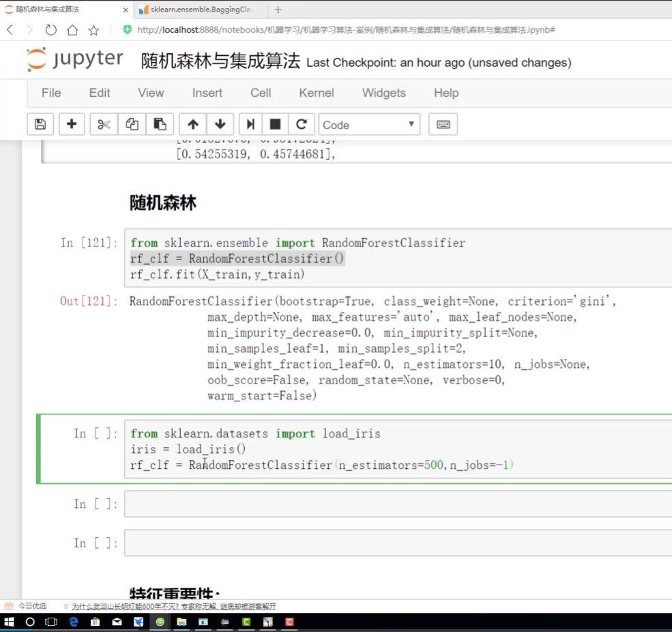The image size is (672, 632).
Task: Open the Eclipse icon on taskbar
Action: pyautogui.click(x=225, y=622)
